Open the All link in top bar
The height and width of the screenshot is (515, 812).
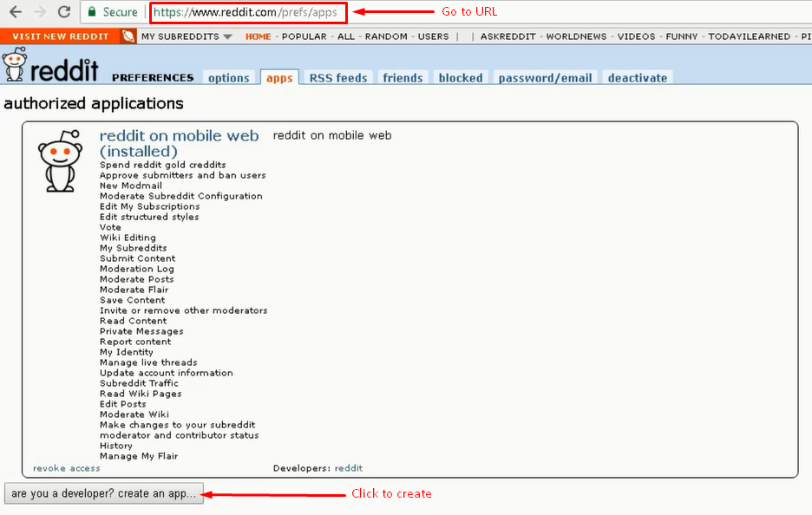(346, 36)
